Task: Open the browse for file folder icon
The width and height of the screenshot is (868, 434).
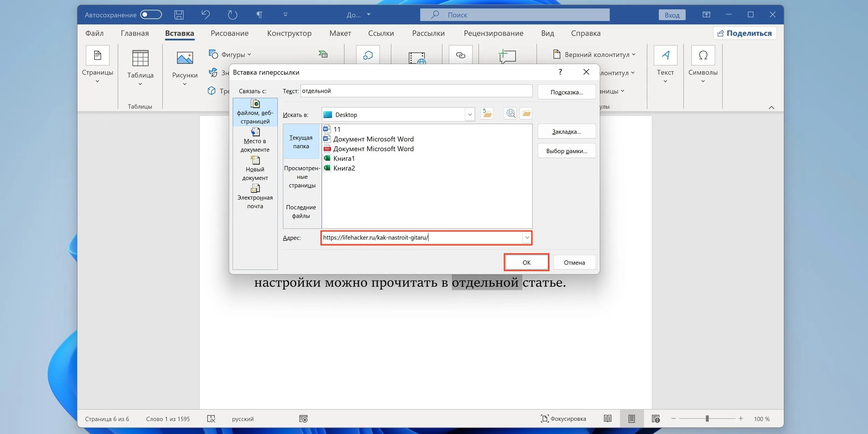Action: 526,114
